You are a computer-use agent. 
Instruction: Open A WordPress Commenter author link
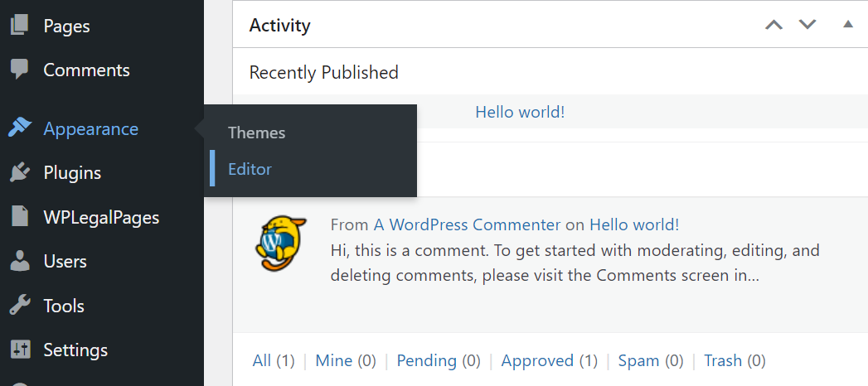click(x=467, y=224)
